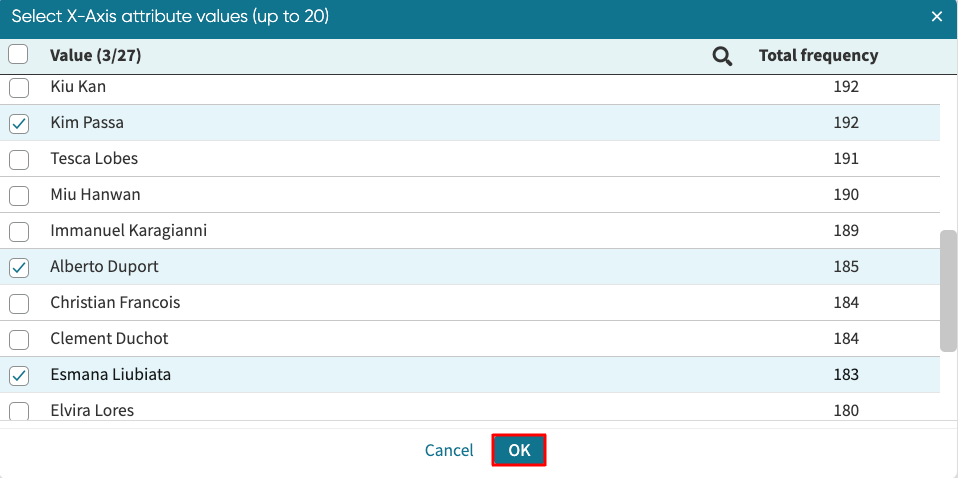Uncheck the Kim Passa checkbox
Screen dimensions: 958x478
(18, 124)
